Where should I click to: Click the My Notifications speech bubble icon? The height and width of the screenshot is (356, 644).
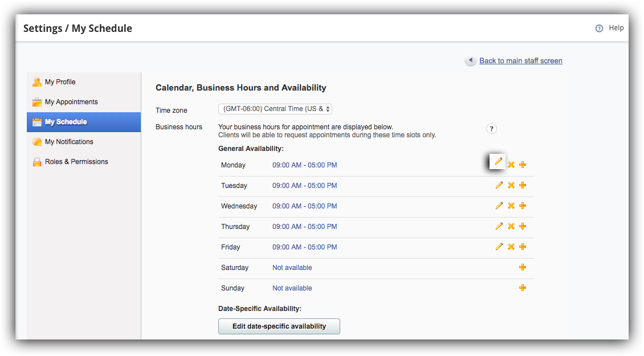point(37,142)
